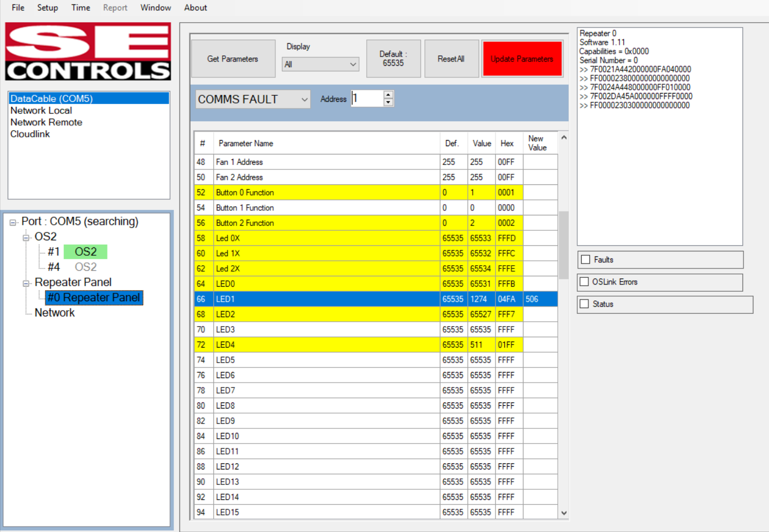This screenshot has width=769, height=532.
Task: Open the About menu
Action: [196, 8]
